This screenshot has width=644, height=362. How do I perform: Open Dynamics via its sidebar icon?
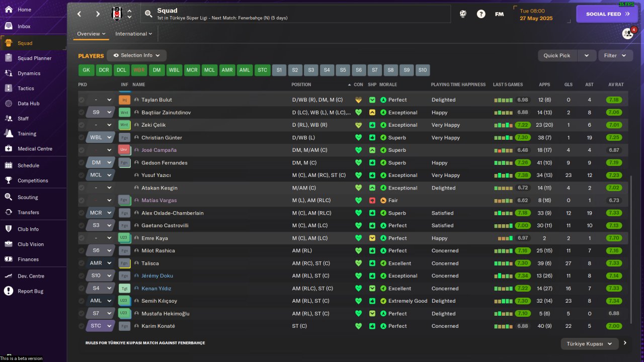coord(9,73)
